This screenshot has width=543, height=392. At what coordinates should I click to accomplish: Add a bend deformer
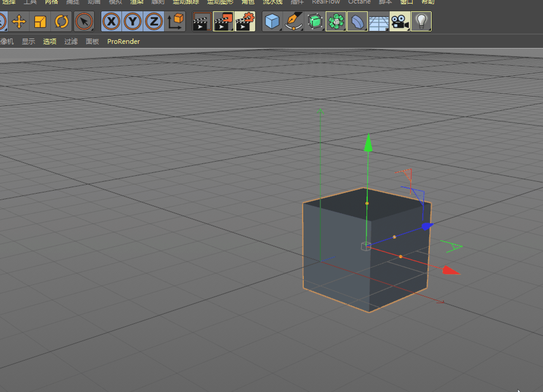357,21
